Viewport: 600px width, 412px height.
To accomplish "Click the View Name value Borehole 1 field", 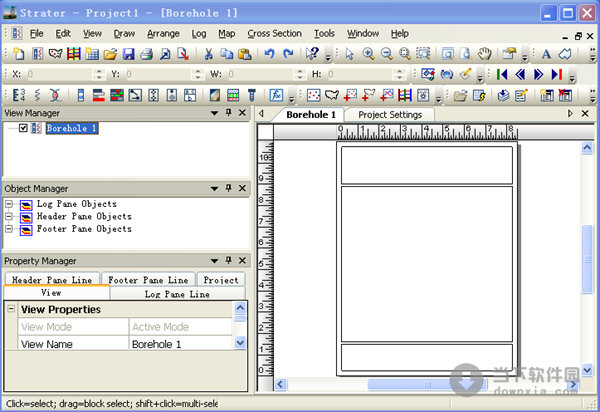I will click(180, 344).
